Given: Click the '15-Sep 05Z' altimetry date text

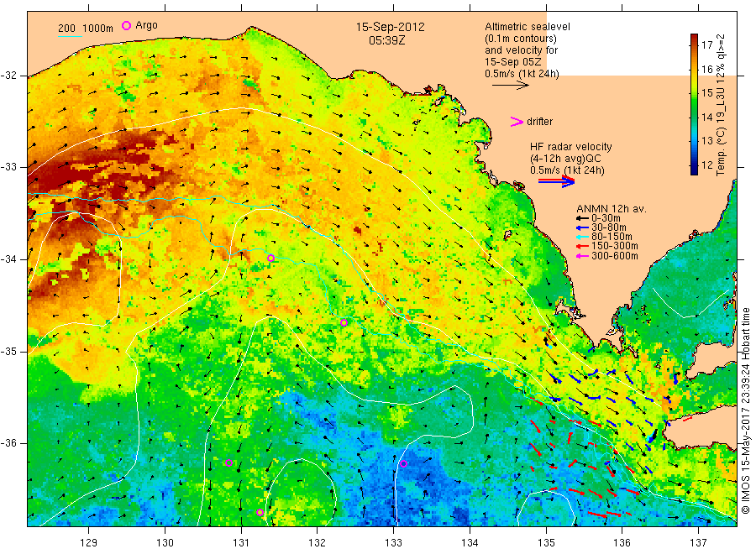Looking at the screenshot, I should [x=513, y=62].
